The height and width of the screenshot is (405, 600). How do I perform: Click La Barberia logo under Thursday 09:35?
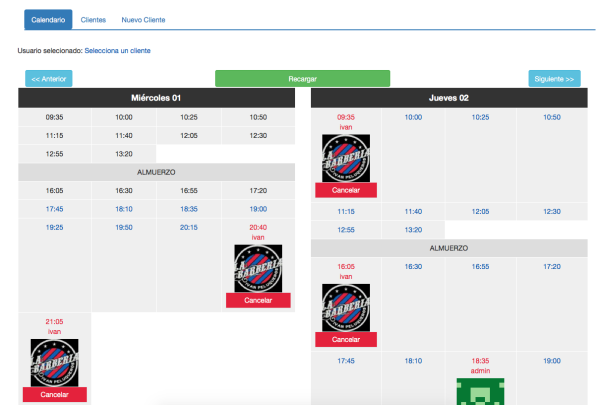346,158
